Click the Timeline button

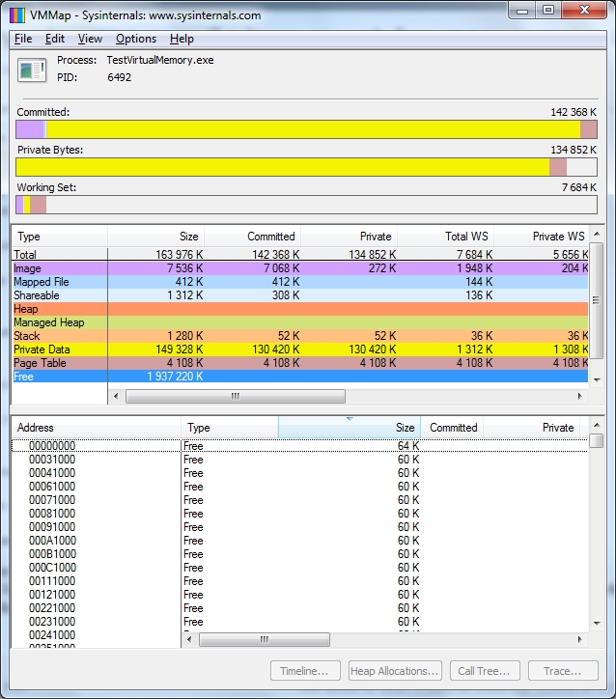coord(304,671)
